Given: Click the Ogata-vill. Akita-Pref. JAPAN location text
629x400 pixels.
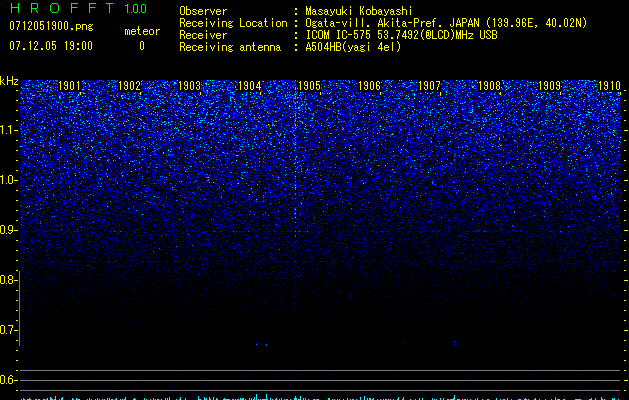Looking at the screenshot, I should coord(446,23).
